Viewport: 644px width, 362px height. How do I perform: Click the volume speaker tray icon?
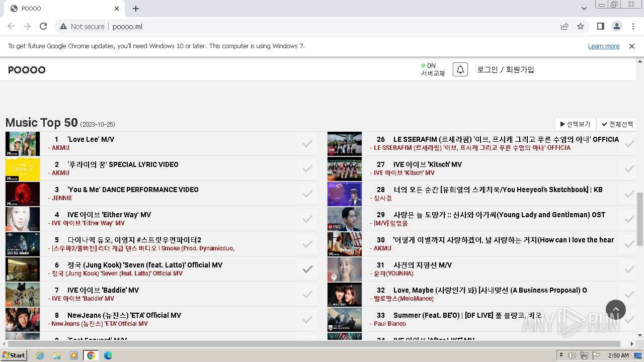[572, 355]
